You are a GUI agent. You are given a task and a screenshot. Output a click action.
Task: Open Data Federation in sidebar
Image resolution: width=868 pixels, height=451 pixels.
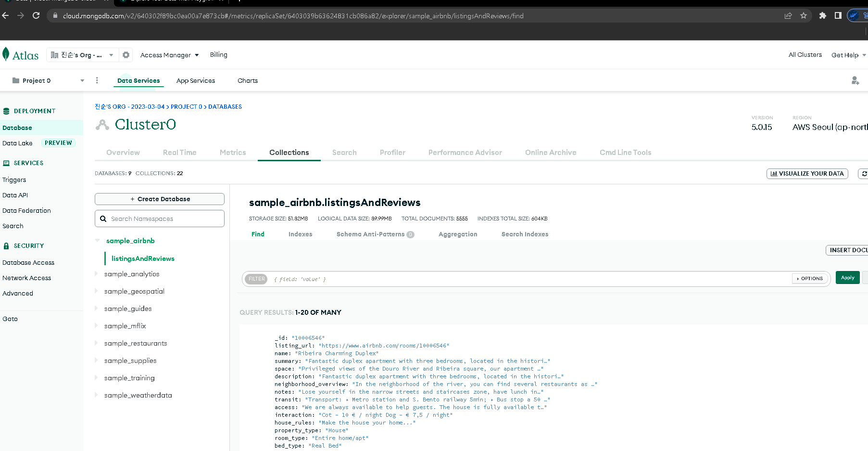(26, 211)
